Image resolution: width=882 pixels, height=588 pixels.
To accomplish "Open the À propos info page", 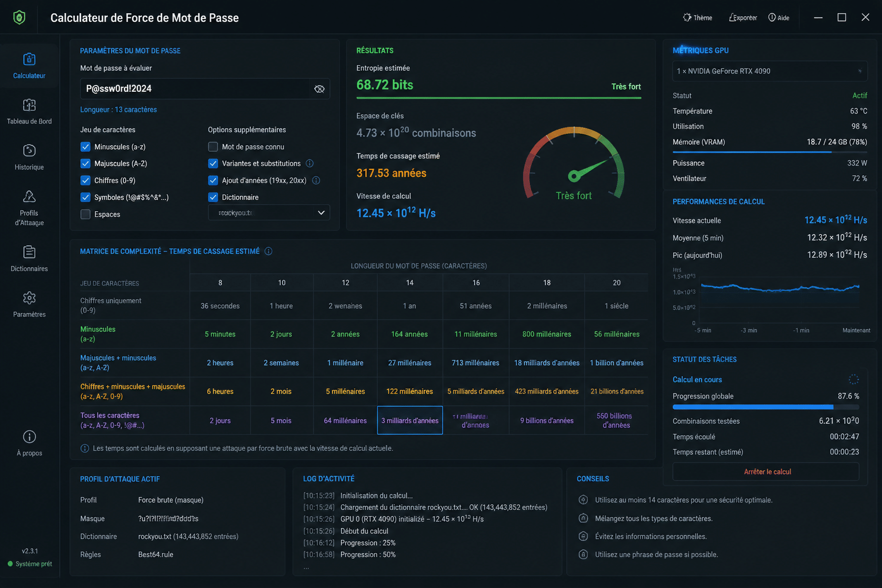I will 29,443.
